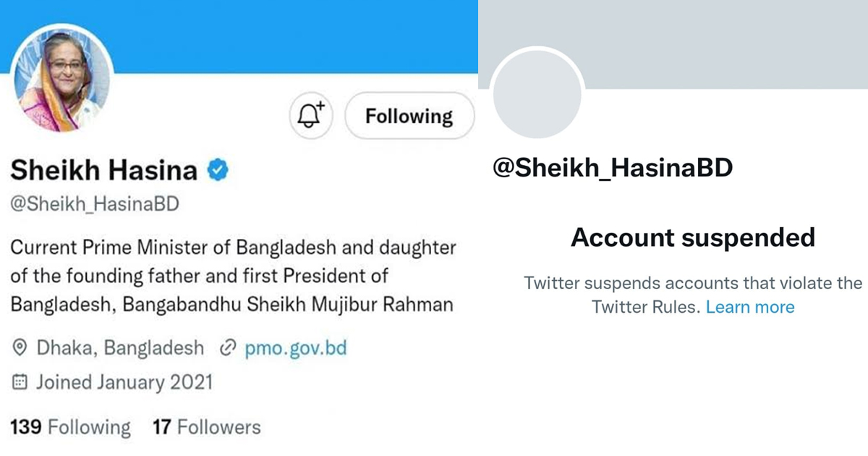
Task: View the 139 Following list
Action: coord(71,427)
